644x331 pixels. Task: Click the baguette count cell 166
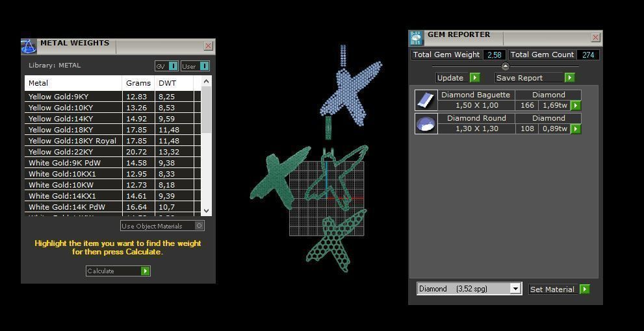click(527, 105)
